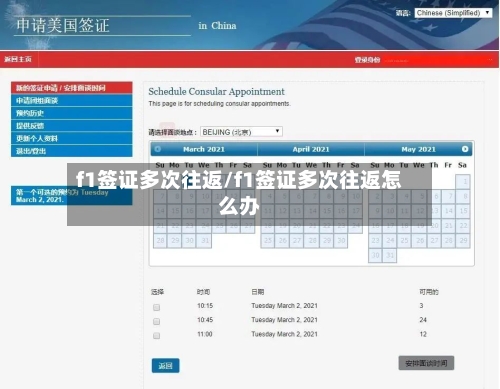The width and height of the screenshot is (500, 389).
Task: Click Tuesday March 2, 2021 in 10:45 row
Action: pos(284,320)
